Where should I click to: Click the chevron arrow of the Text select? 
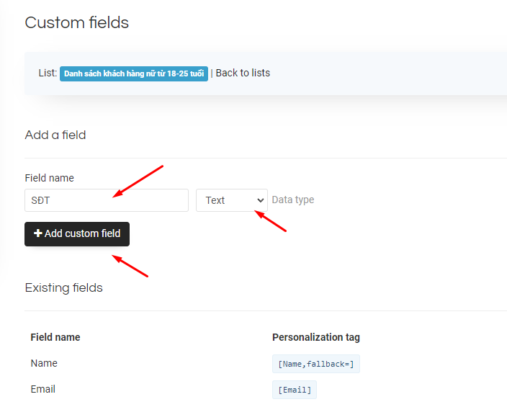(259, 200)
